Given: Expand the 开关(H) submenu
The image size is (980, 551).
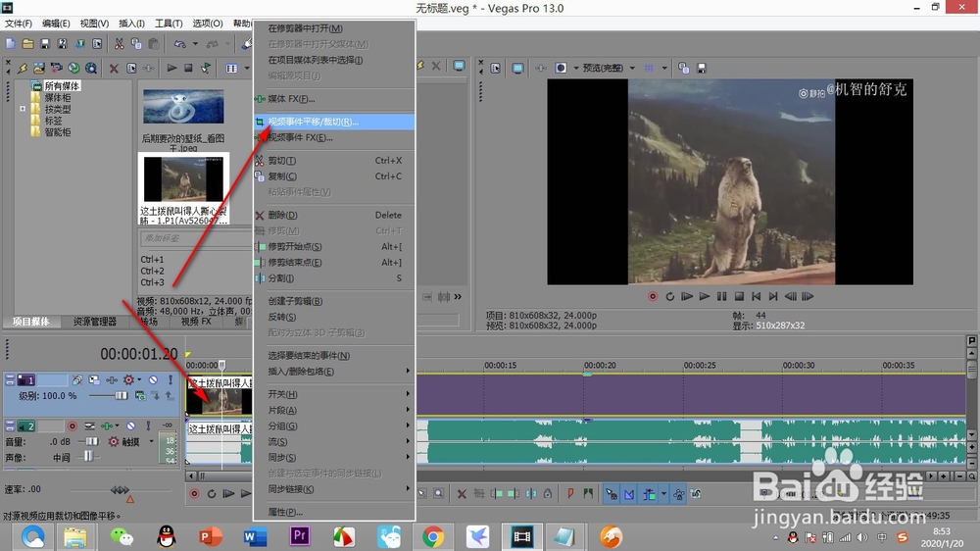Looking at the screenshot, I should click(334, 394).
